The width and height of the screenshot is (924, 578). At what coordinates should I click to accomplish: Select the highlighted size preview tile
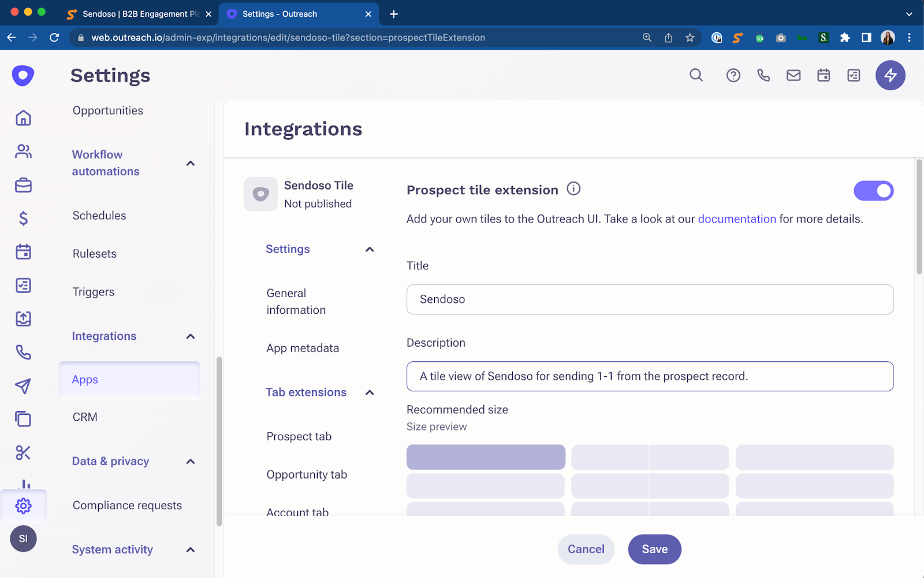click(486, 457)
